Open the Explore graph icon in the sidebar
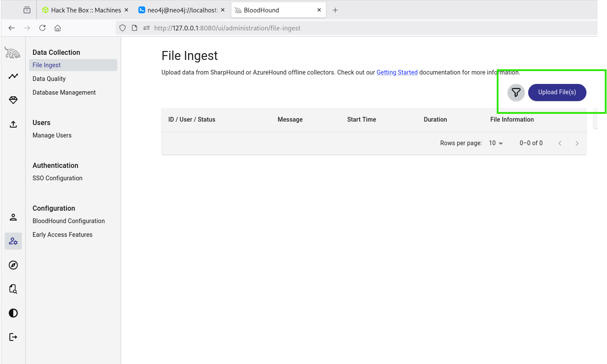The image size is (607, 364). coord(13,76)
